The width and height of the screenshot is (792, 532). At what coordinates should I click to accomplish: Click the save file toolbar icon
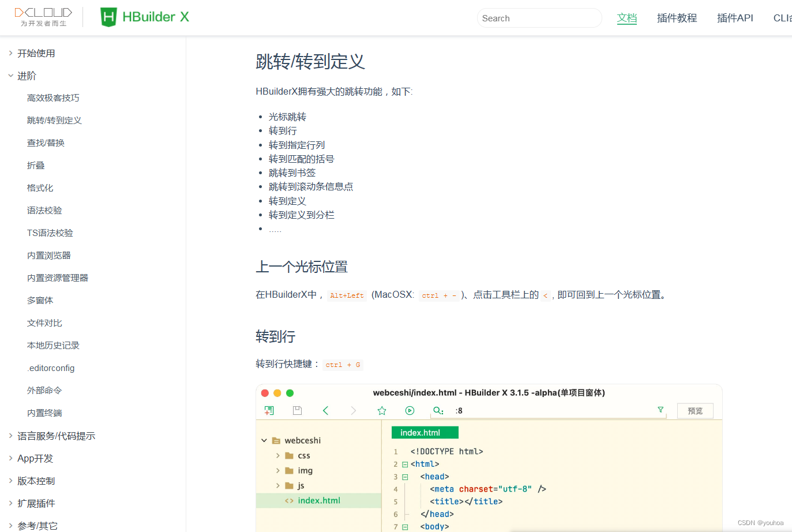click(298, 410)
